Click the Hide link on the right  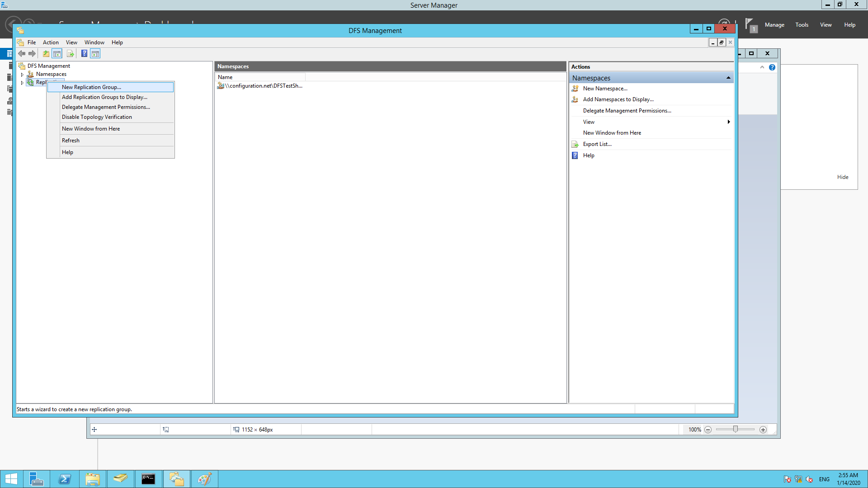pyautogui.click(x=843, y=177)
